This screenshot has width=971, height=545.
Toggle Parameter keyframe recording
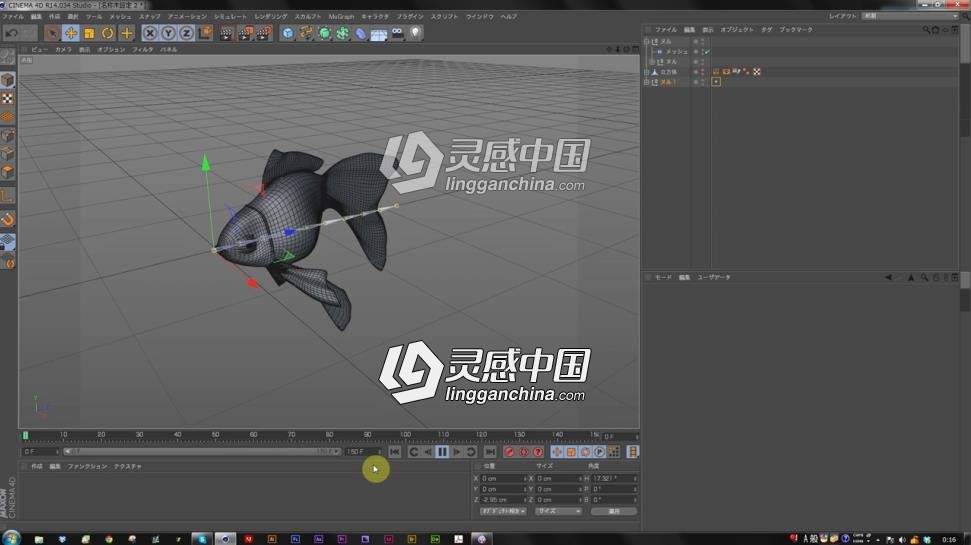(599, 452)
